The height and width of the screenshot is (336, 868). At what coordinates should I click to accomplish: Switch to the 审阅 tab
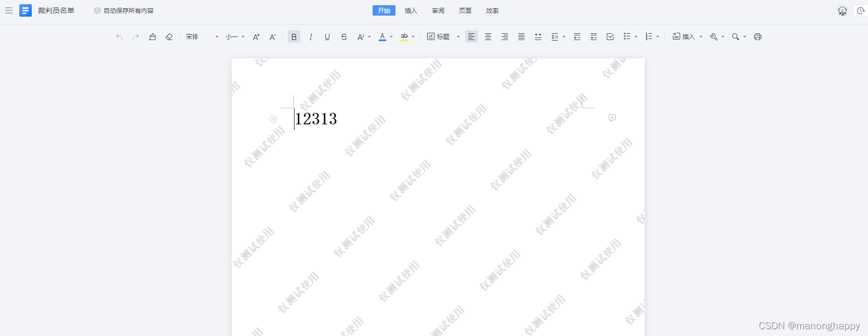[x=438, y=10]
